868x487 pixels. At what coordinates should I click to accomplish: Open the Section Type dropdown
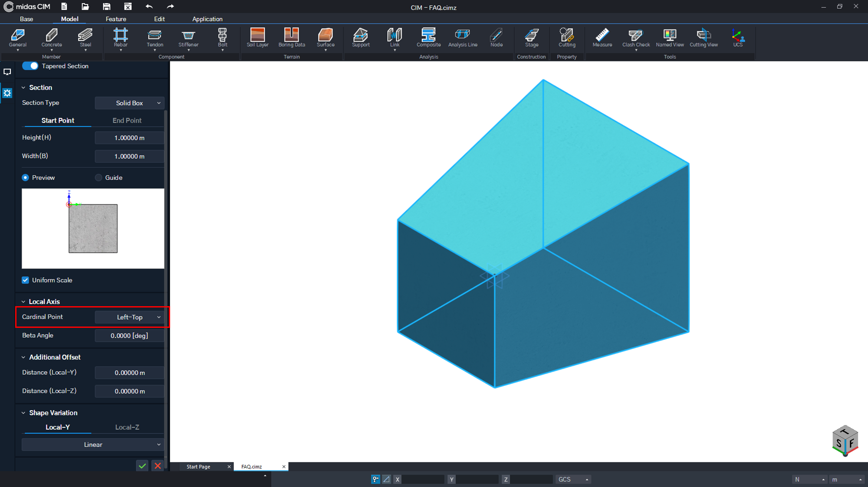[129, 103]
